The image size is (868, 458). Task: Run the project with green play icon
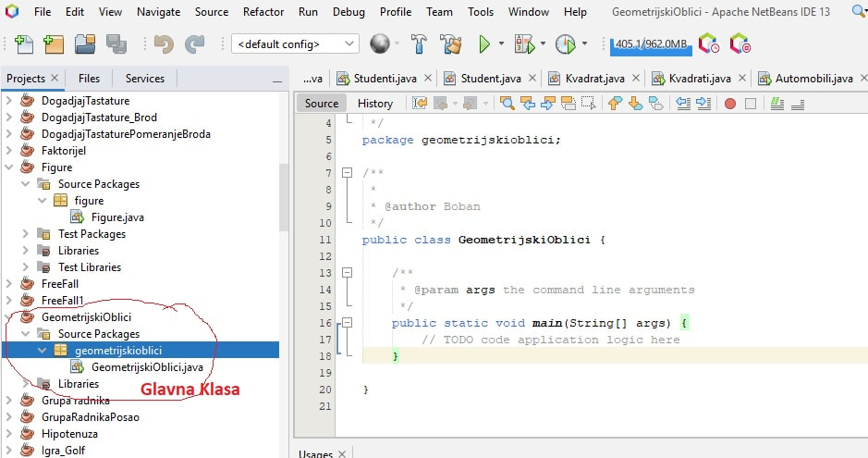484,44
